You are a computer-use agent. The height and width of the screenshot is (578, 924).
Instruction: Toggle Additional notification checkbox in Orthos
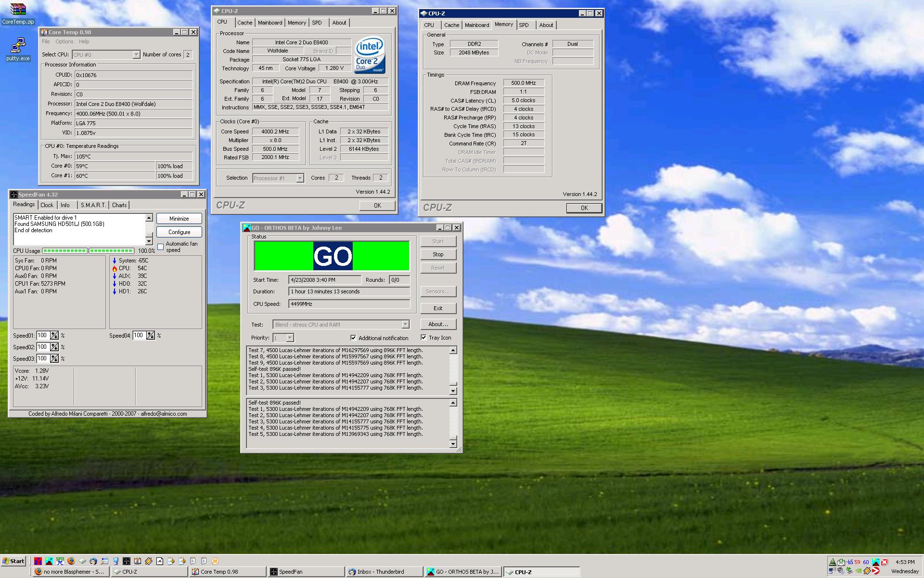(353, 338)
